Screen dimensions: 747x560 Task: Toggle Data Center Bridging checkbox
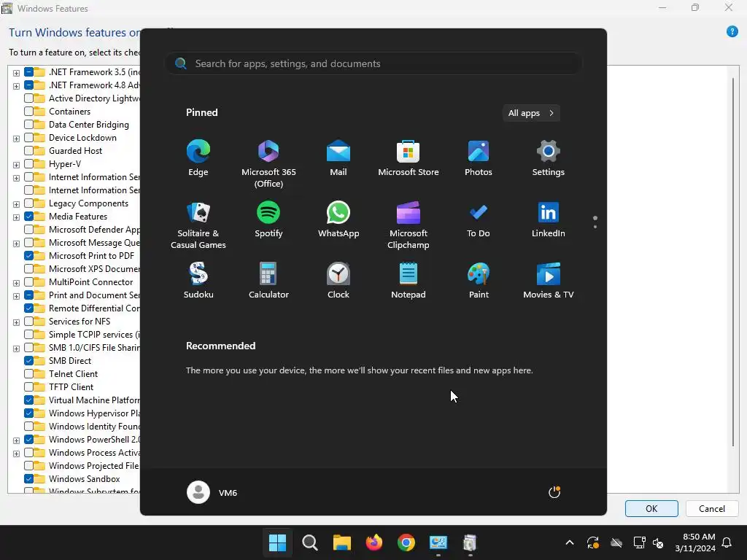28,124
